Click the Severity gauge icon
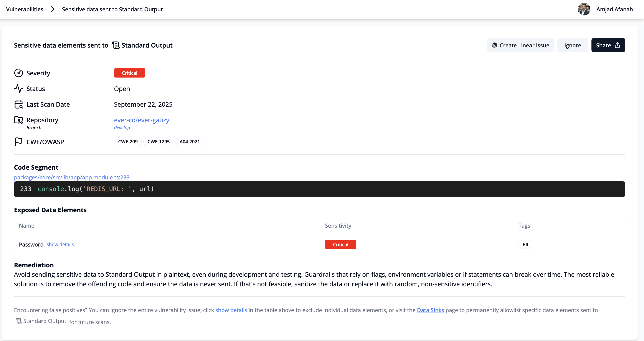Viewport: 644px width, 341px height. click(x=18, y=73)
